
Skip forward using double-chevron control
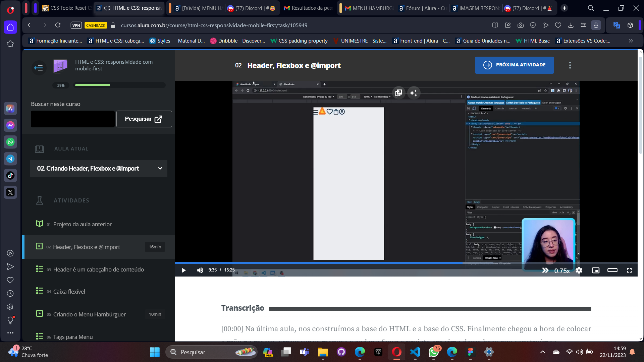[x=545, y=270]
